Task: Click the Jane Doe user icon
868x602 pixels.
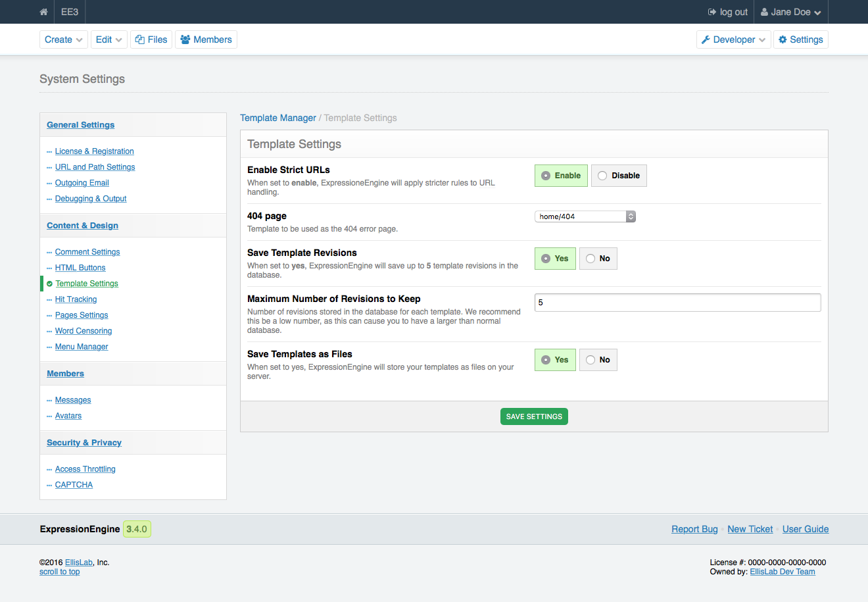Action: pyautogui.click(x=765, y=12)
